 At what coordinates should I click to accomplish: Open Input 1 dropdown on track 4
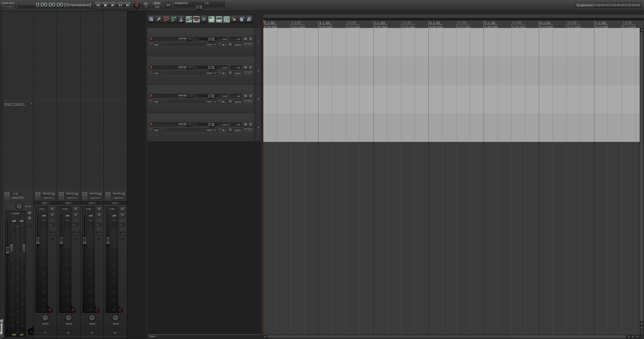pos(211,130)
